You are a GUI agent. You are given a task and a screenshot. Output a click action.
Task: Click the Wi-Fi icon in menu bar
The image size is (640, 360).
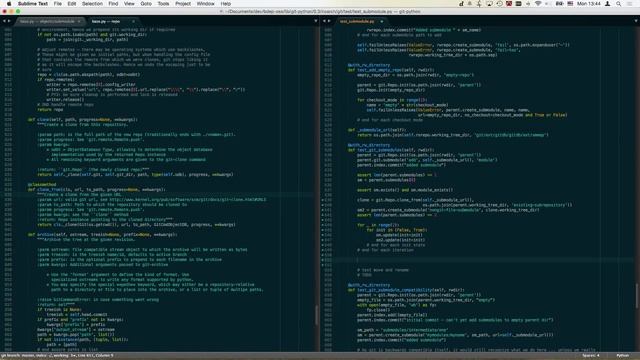(x=538, y=4)
